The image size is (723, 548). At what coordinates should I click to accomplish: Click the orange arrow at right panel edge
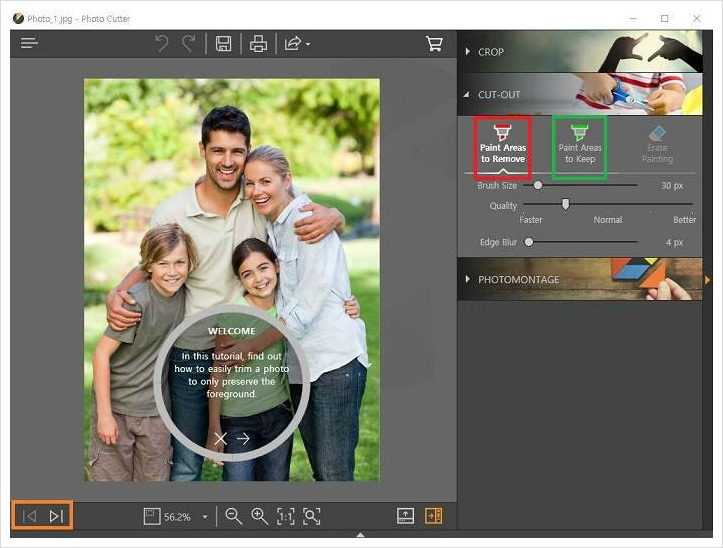(708, 280)
